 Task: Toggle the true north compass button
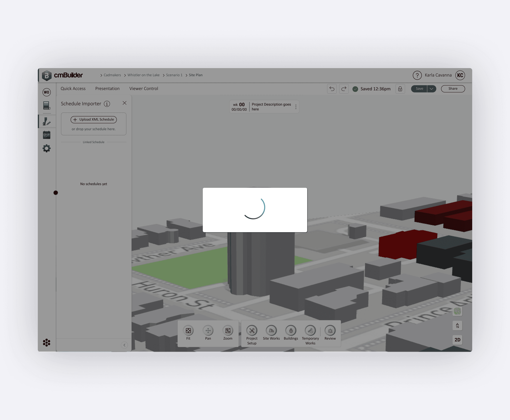pos(457,325)
